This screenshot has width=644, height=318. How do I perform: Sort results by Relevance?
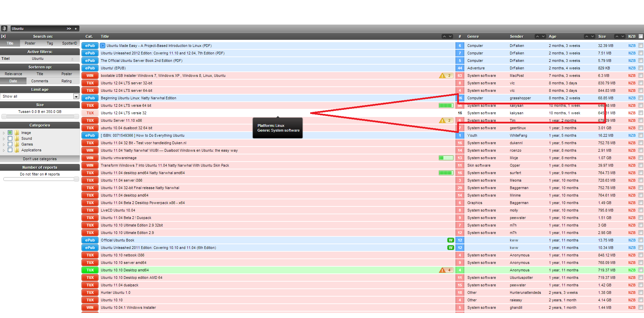tap(13, 74)
